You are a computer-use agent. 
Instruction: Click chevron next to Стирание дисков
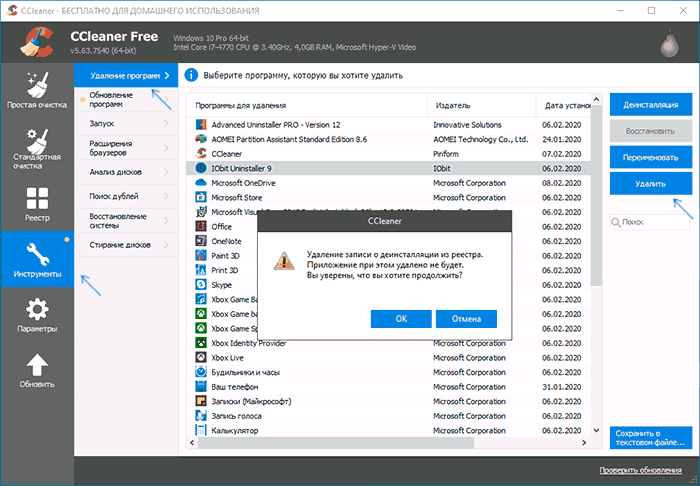pos(166,245)
